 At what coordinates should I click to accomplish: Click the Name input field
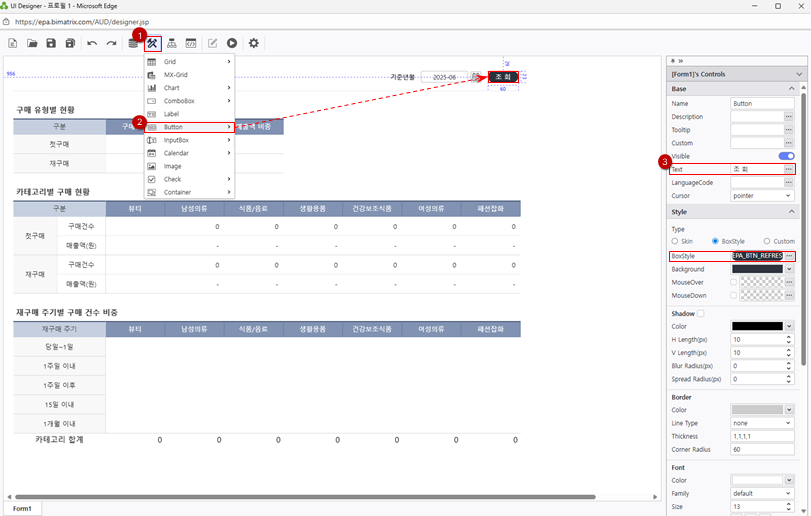[762, 103]
